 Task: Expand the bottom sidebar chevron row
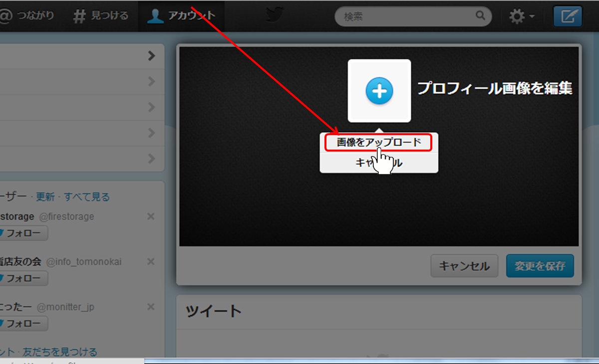[x=152, y=159]
